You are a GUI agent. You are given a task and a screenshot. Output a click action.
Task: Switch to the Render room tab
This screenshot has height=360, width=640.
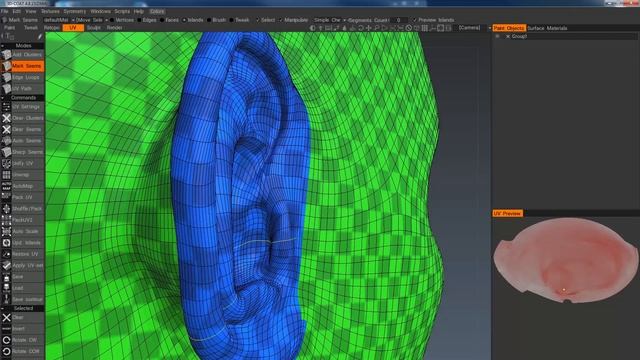point(115,28)
